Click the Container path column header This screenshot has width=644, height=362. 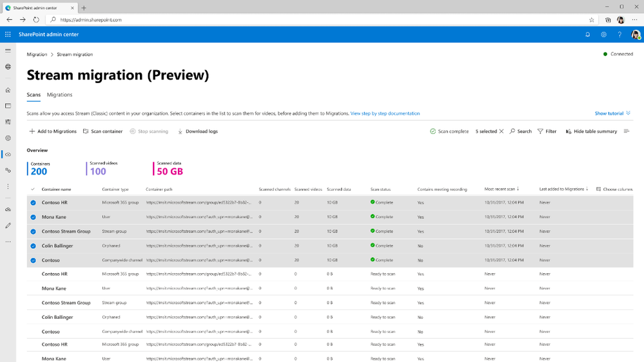tap(159, 189)
